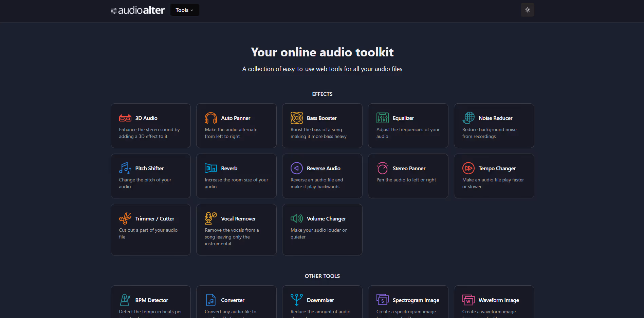
Task: Click 'Remove the vocals from a' text
Action: [x=232, y=230]
